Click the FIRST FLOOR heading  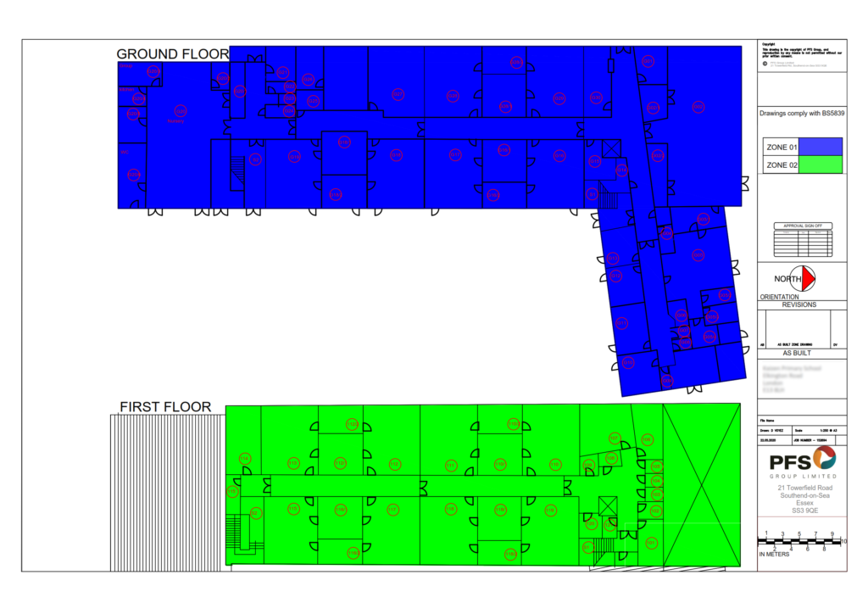pyautogui.click(x=165, y=407)
